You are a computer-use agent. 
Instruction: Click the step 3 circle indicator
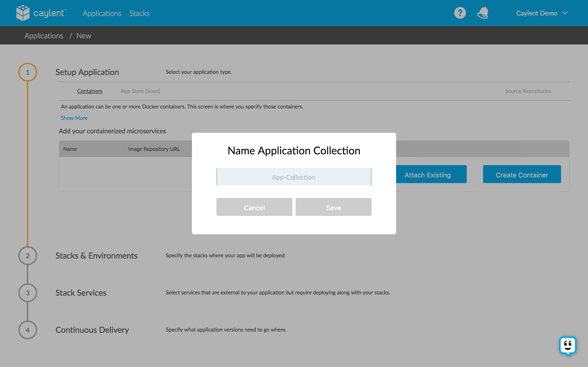[28, 293]
